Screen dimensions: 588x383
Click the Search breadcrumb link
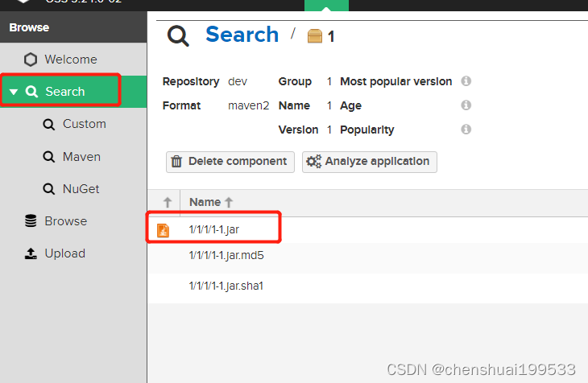pos(242,35)
